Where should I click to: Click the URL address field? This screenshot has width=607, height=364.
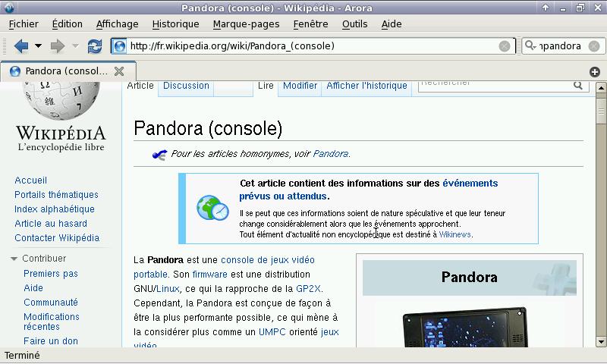point(313,46)
